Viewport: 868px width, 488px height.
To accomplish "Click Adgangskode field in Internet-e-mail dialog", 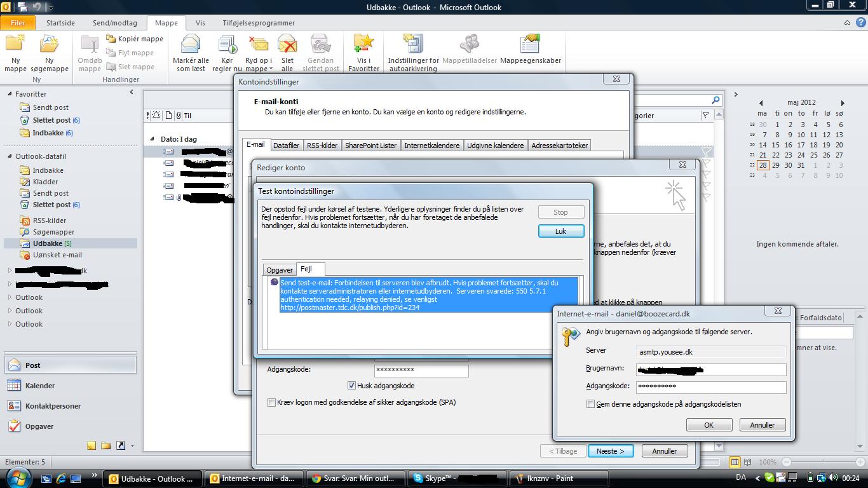I will point(711,386).
